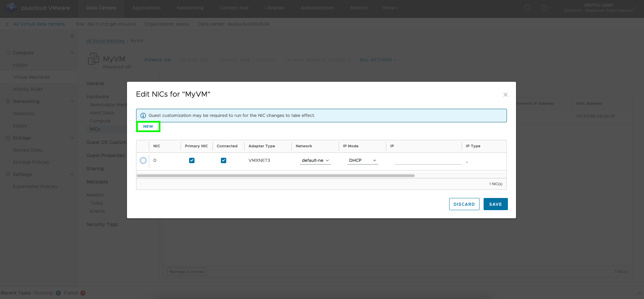
Task: Expand Recent Tasks panel with bottom-right arrows
Action: click(639, 293)
